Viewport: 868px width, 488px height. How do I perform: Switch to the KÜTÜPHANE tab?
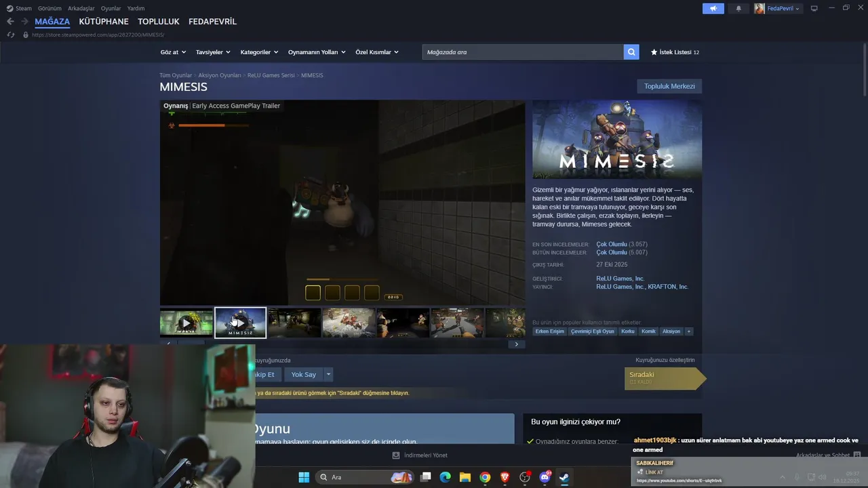click(104, 22)
